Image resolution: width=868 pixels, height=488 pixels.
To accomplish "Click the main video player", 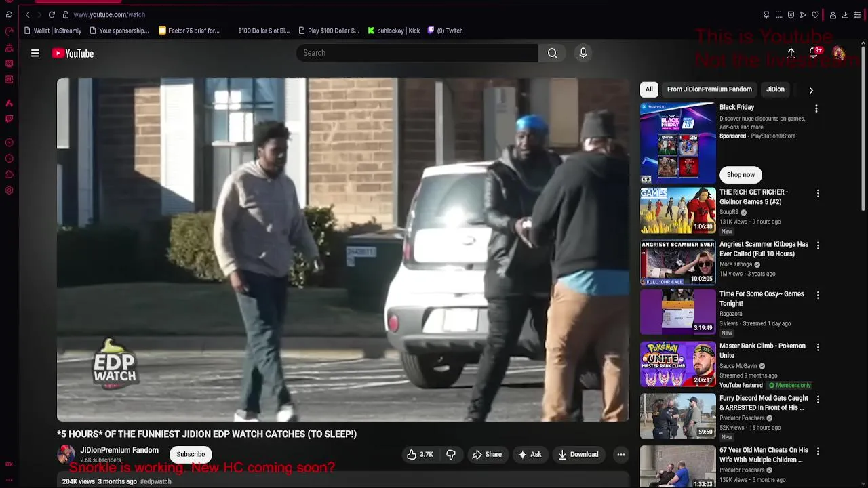I will 343,249.
